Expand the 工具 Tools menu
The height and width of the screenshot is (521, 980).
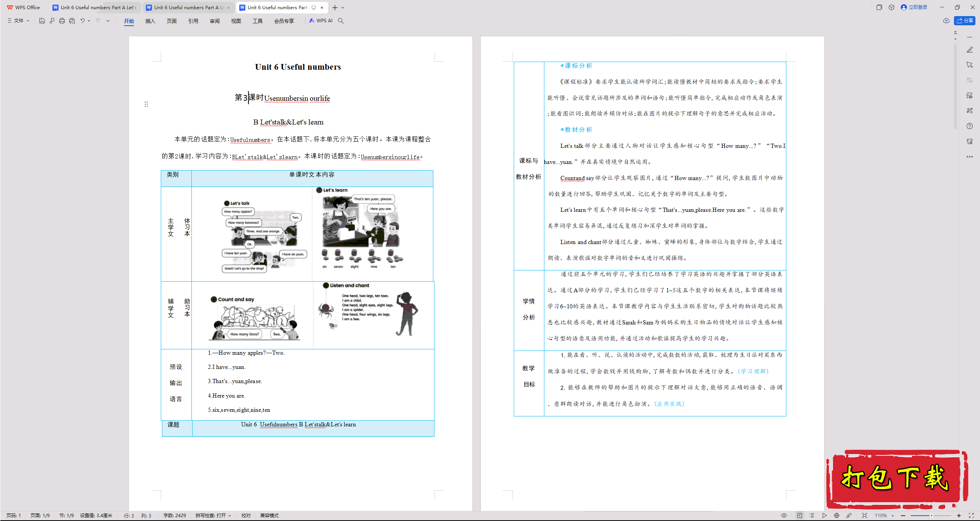coord(257,21)
